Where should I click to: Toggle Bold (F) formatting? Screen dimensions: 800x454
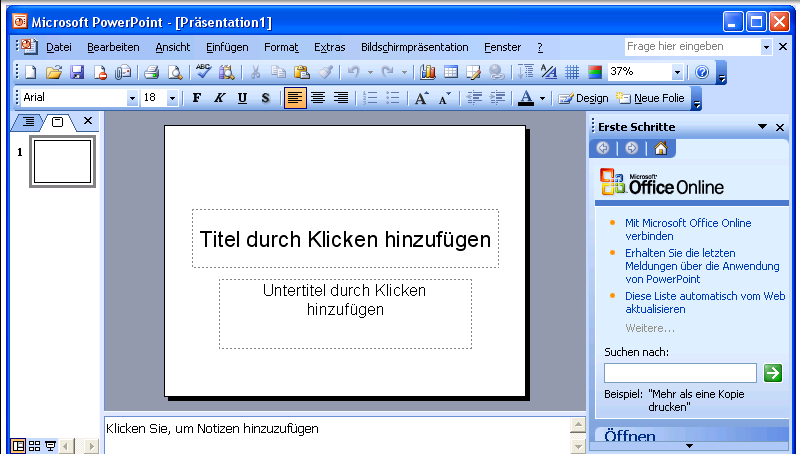[196, 98]
